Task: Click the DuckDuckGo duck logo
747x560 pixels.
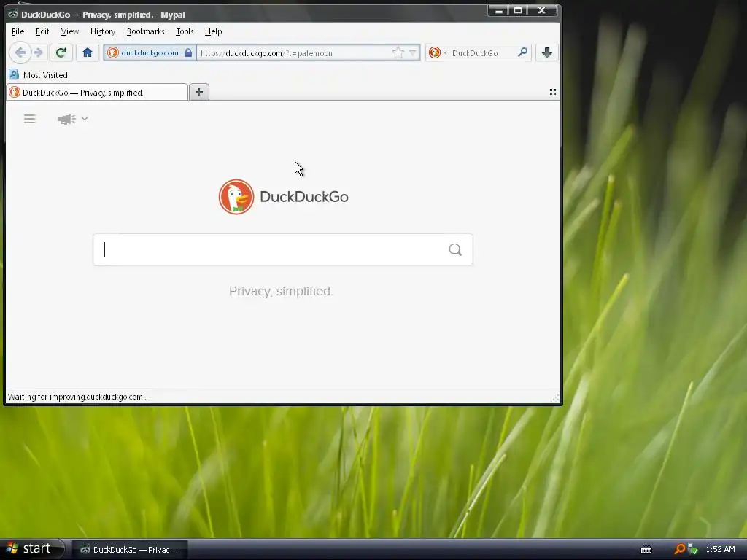Action: (236, 197)
